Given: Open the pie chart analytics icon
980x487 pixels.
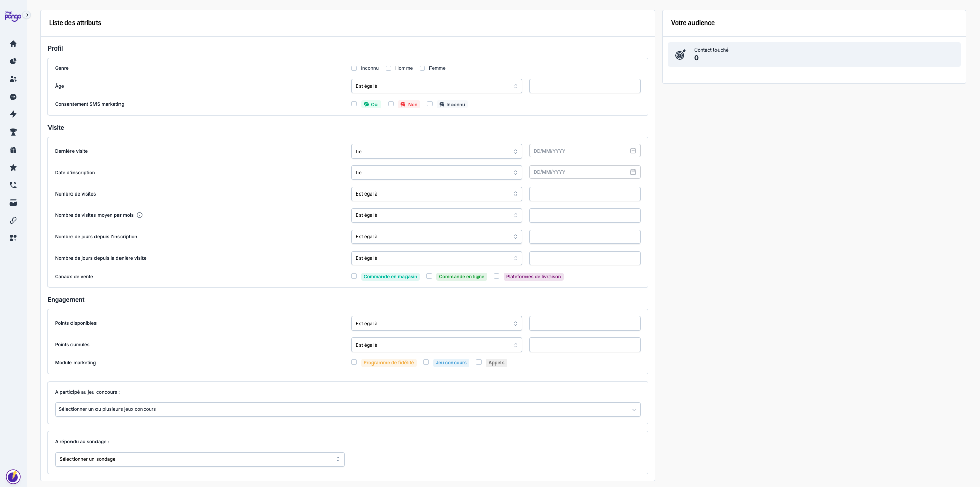Looking at the screenshot, I should pyautogui.click(x=13, y=61).
